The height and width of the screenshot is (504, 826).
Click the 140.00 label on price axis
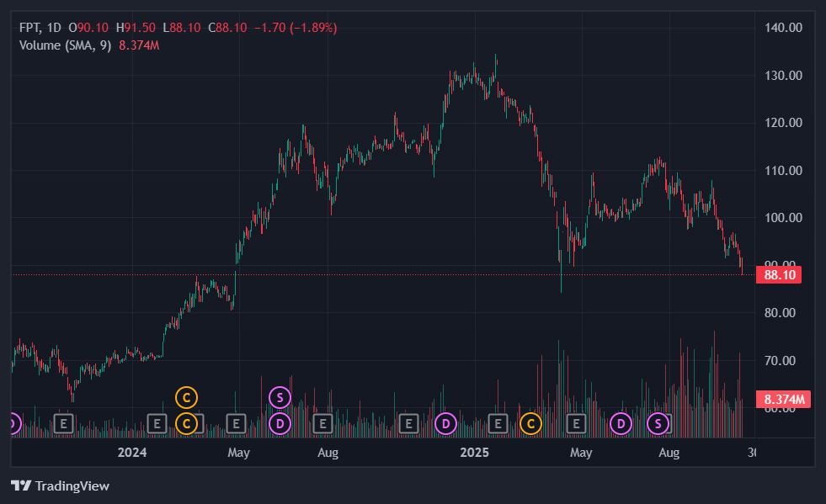pos(783,28)
